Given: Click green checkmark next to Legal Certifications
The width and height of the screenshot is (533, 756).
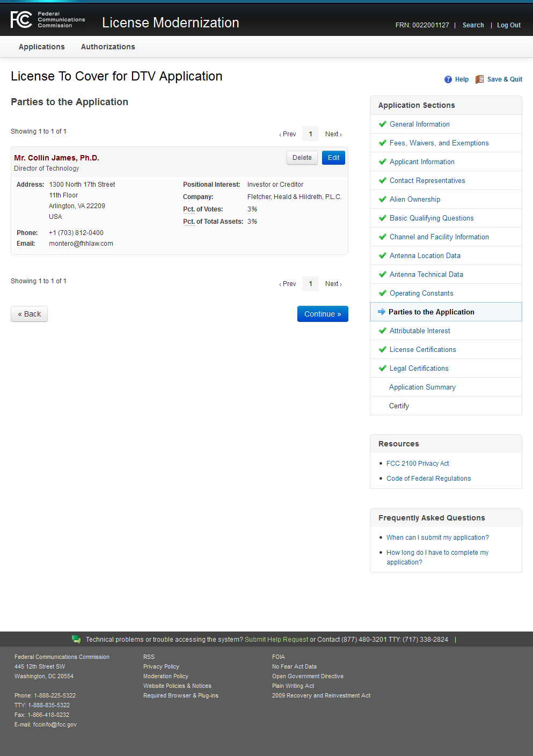Looking at the screenshot, I should click(383, 368).
